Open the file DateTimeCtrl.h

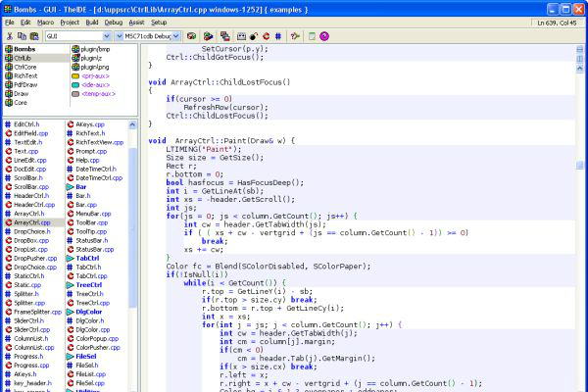(96, 169)
